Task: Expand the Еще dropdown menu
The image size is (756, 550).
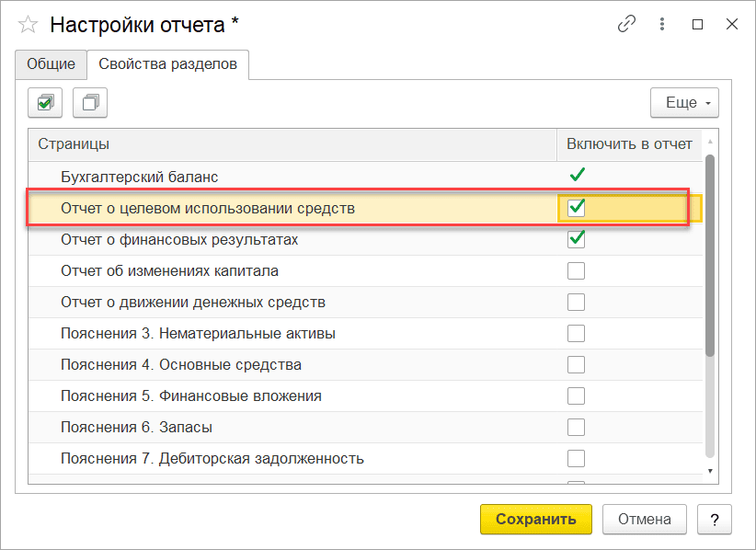Action: (684, 103)
